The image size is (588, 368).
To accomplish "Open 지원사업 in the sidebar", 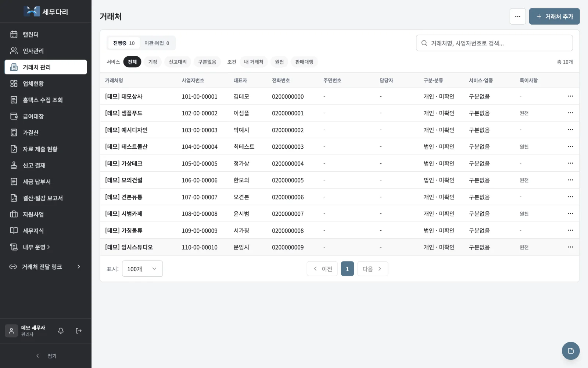I will 46,214.
